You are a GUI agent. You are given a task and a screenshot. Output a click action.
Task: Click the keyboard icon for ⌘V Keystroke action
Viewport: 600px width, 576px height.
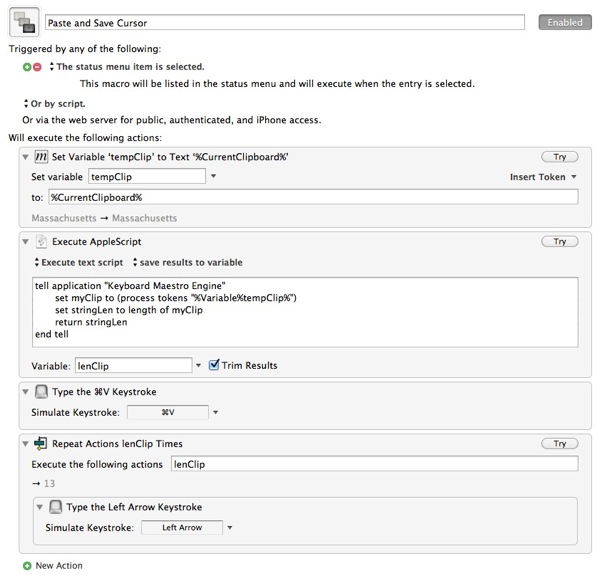[x=41, y=392]
